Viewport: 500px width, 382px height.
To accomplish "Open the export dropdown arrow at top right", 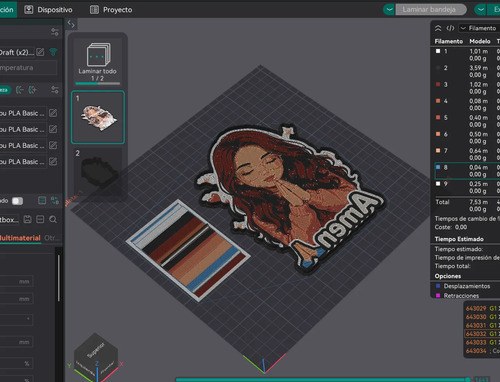I will (x=480, y=10).
